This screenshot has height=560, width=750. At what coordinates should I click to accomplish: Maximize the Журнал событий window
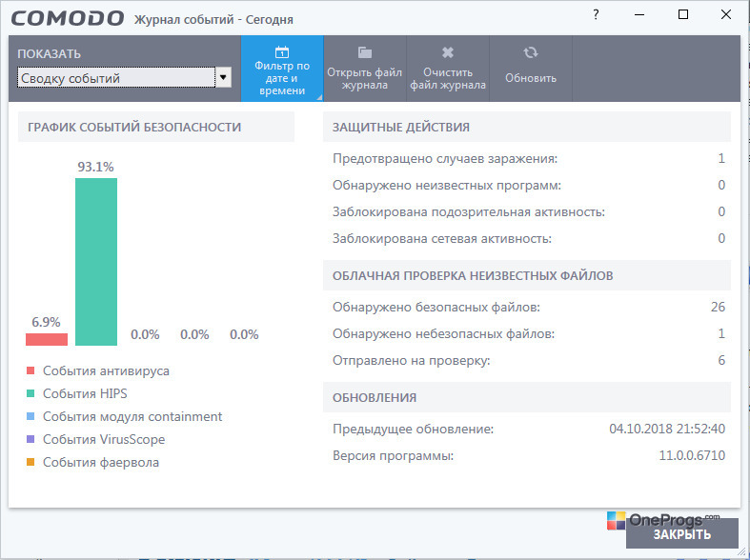coord(683,14)
